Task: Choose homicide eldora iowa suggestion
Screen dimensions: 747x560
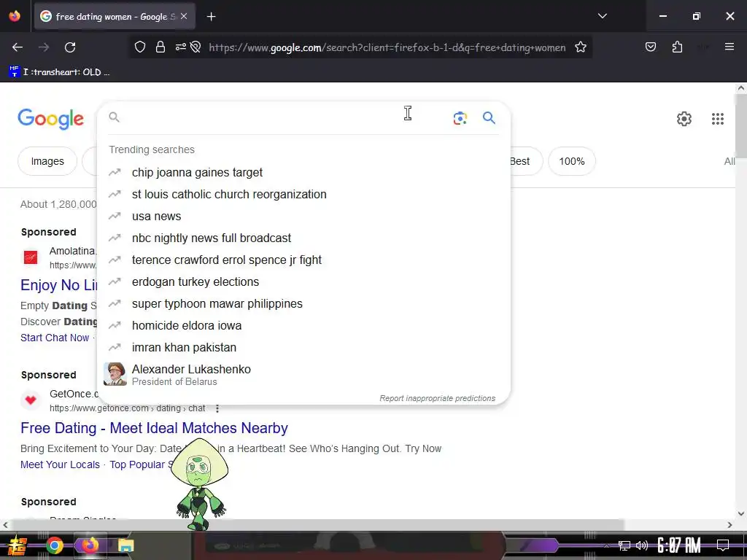Action: click(303, 326)
